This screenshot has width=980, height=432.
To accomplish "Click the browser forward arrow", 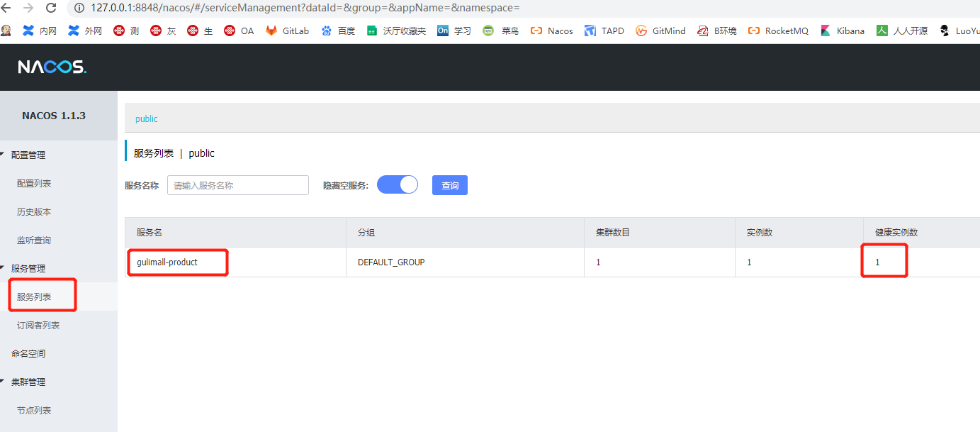I will [28, 8].
